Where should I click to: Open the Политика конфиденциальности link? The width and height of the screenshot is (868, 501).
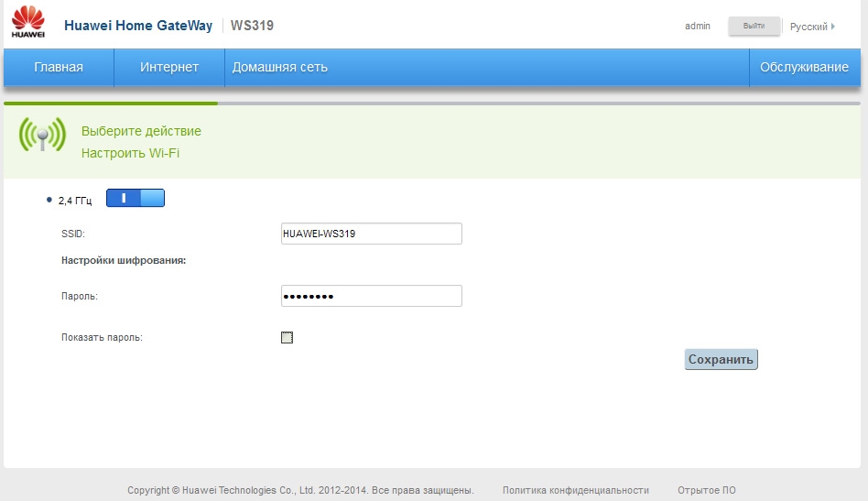[x=576, y=491]
